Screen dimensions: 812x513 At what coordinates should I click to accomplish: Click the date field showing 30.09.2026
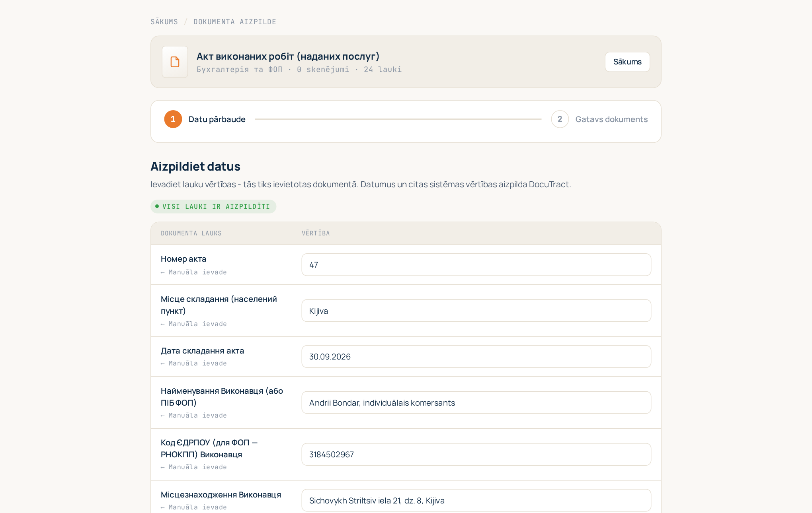476,356
